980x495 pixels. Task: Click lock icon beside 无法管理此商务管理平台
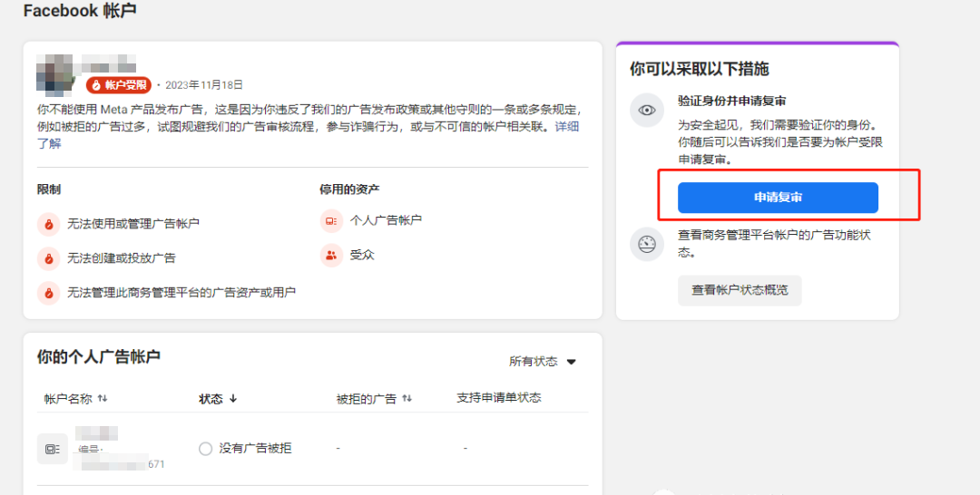[49, 292]
